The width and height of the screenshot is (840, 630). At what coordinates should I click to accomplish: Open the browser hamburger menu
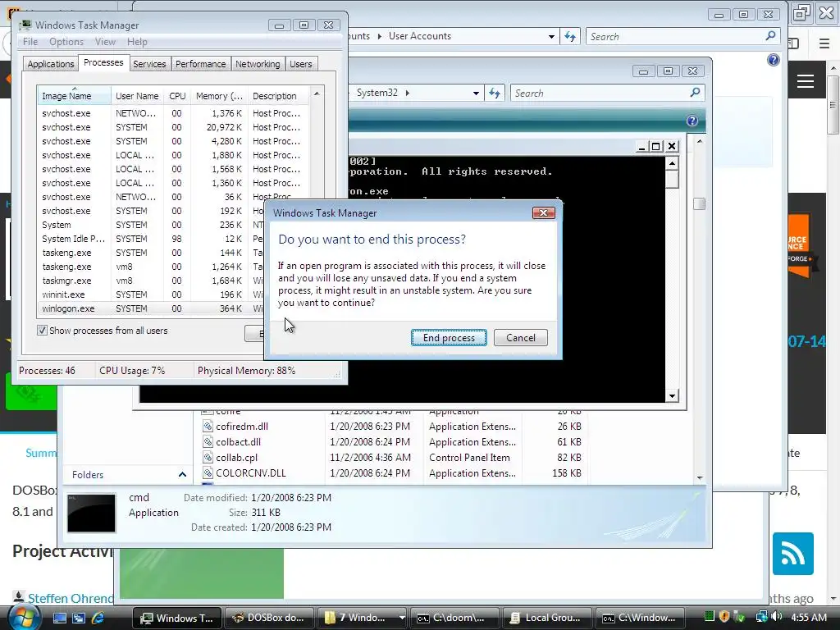(x=824, y=43)
